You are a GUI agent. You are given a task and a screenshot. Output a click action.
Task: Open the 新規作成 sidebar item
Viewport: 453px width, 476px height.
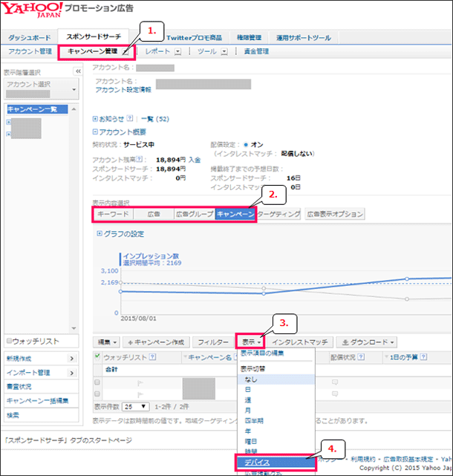(42, 359)
